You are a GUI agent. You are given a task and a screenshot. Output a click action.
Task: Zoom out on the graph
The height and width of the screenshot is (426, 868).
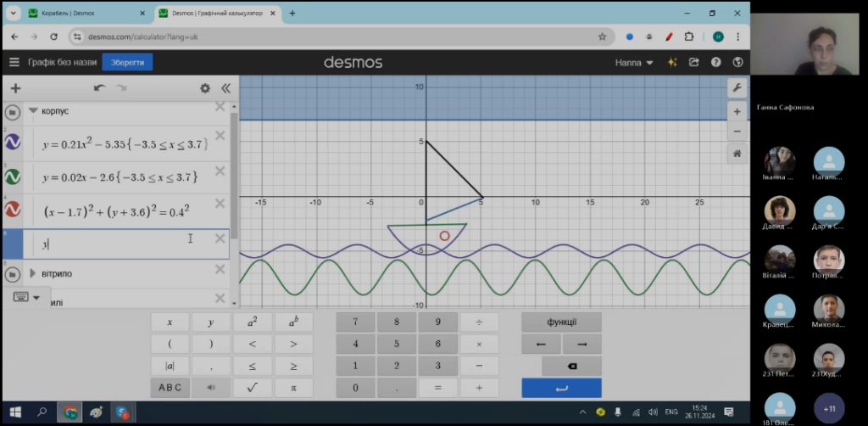737,132
